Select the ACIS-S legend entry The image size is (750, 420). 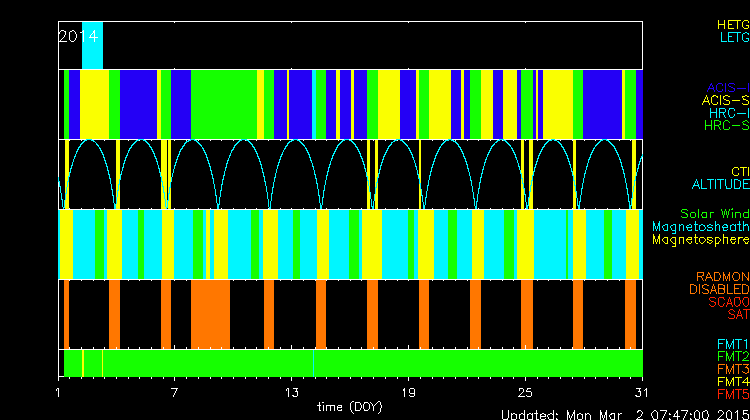[725, 100]
